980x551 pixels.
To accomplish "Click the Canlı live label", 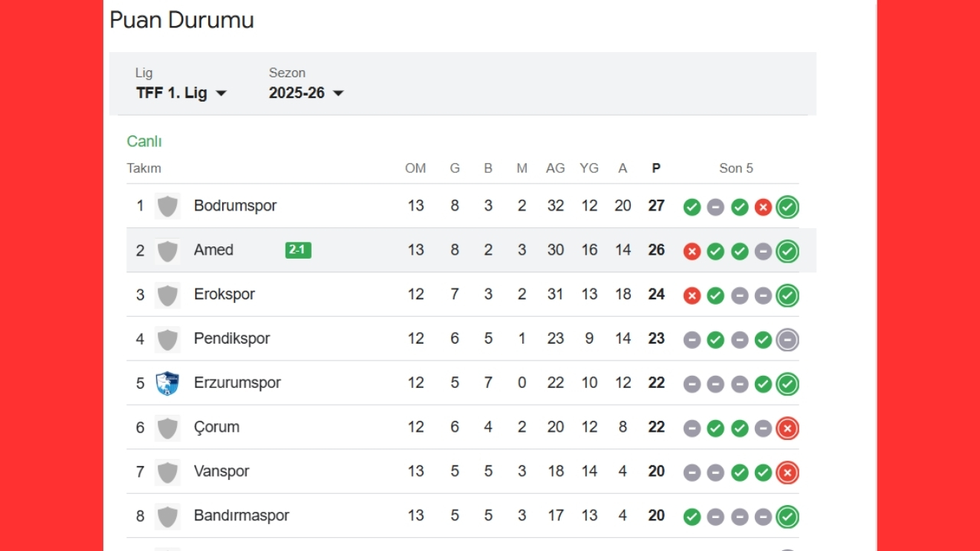I will (x=144, y=142).
